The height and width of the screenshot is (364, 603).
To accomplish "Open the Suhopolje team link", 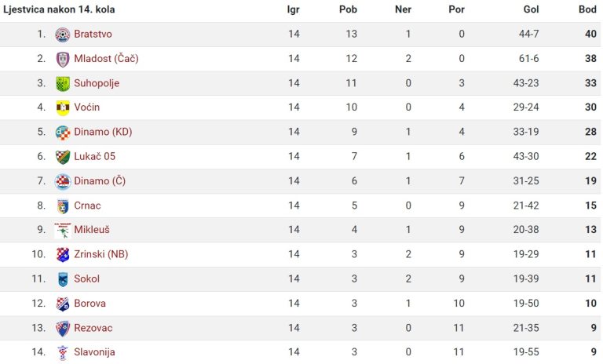I will 97,83.
